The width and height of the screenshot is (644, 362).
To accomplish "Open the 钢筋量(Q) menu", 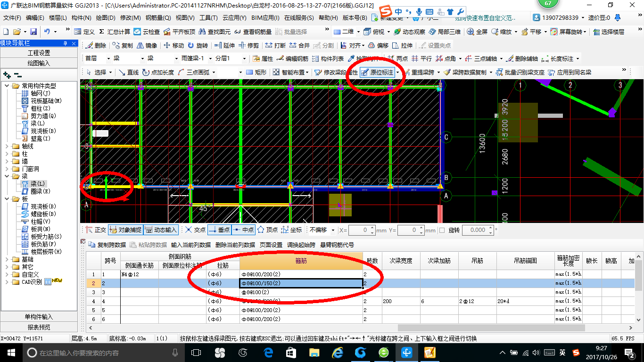I will coord(158,18).
